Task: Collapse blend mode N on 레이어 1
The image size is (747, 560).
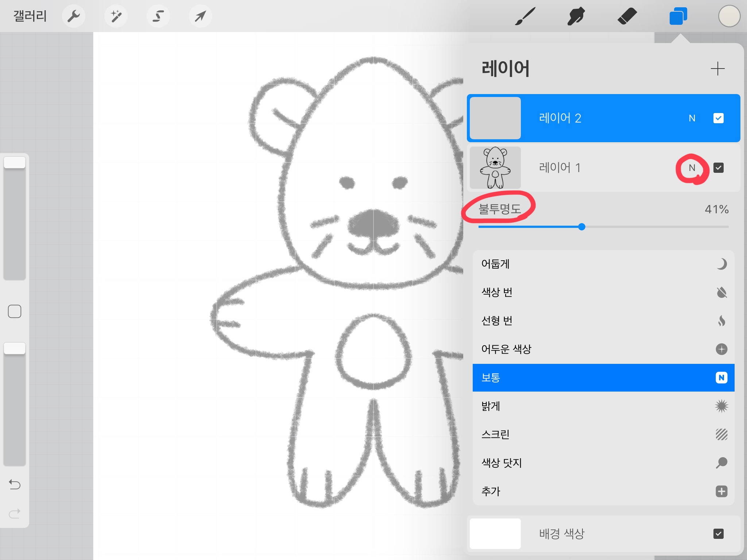Action: click(692, 168)
